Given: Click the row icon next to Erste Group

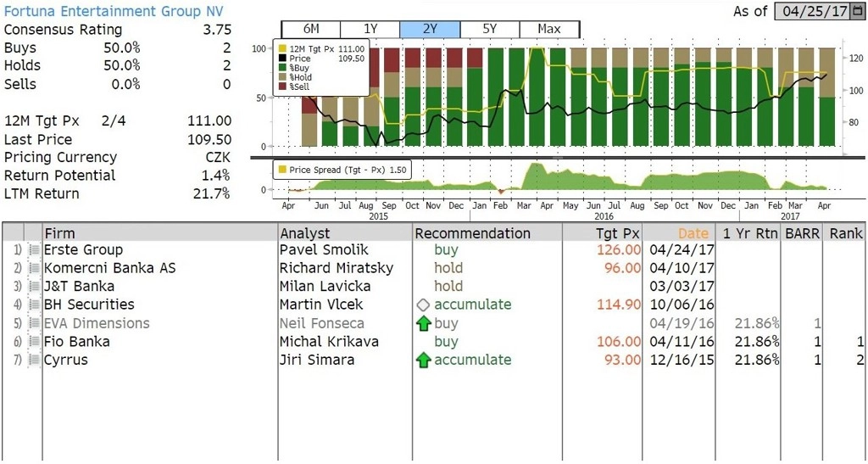Looking at the screenshot, I should [34, 250].
